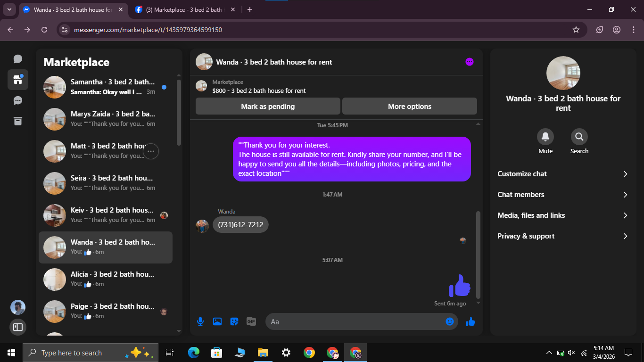Open Keiv's conversation

click(x=106, y=215)
